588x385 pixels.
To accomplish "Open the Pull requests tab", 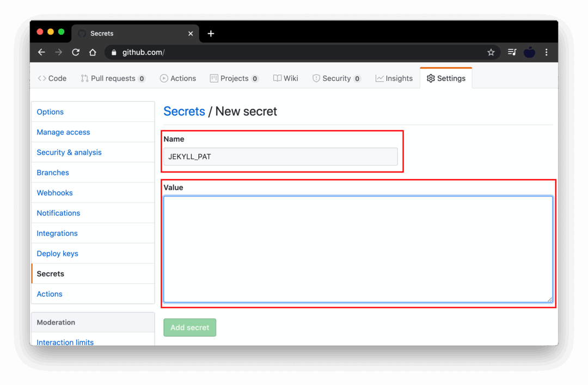I will coord(113,78).
